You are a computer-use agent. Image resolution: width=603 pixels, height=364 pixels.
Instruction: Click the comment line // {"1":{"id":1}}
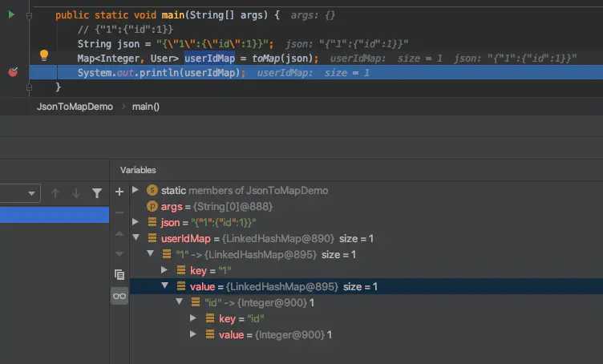coord(125,29)
